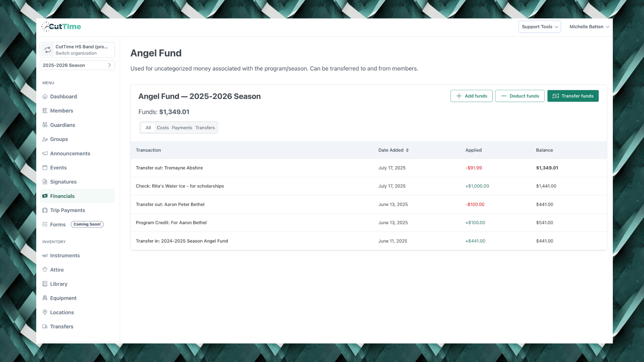The height and width of the screenshot is (362, 644).
Task: Open the Michelle Batten user menu
Action: coord(589,27)
